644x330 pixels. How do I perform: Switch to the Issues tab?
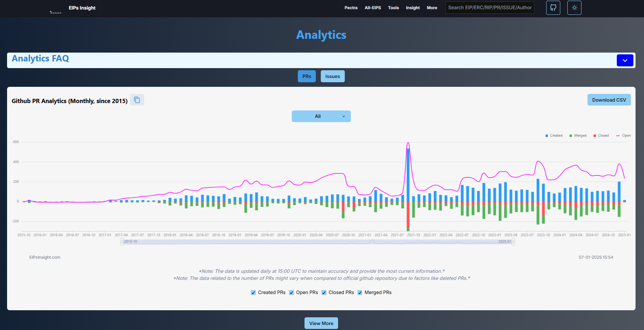(x=332, y=76)
